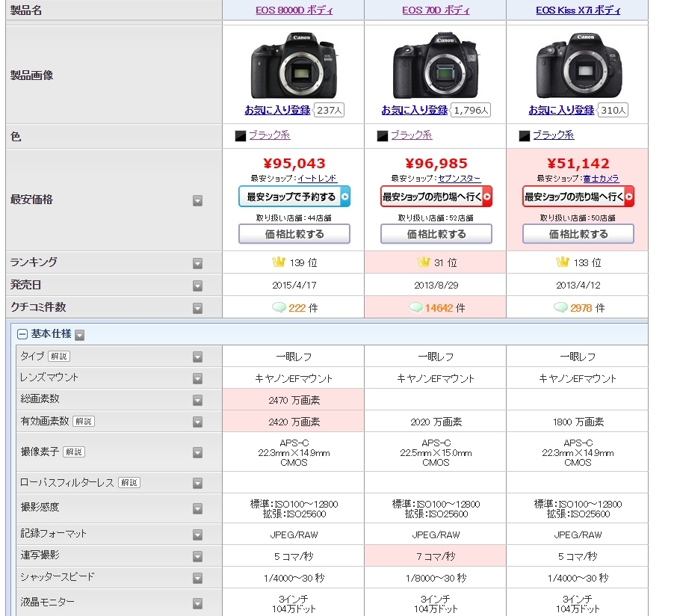Open the dropdown arrow on レンズマウント row
This screenshot has width=677, height=616.
[x=198, y=379]
